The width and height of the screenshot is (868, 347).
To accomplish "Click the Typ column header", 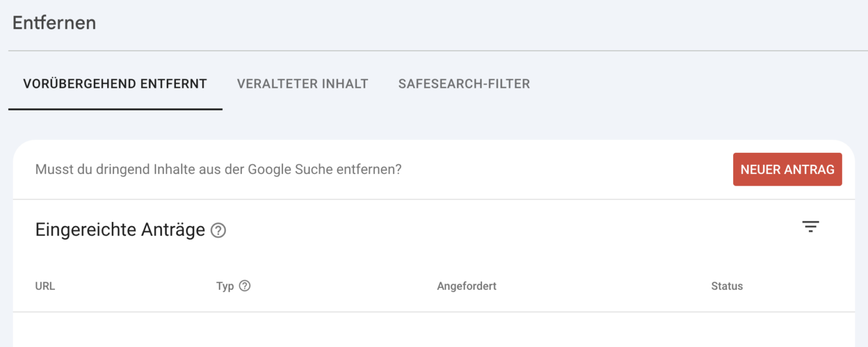I will pos(225,285).
